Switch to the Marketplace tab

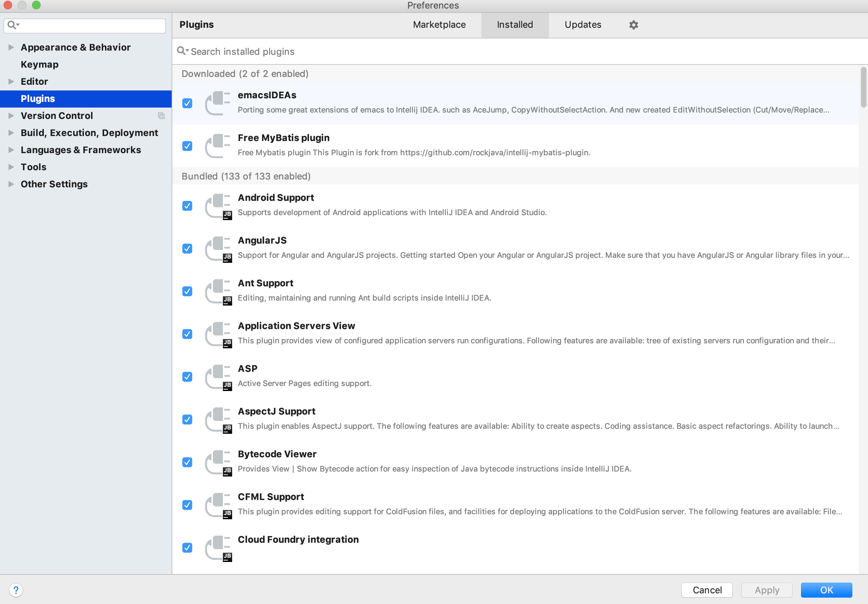tap(439, 25)
